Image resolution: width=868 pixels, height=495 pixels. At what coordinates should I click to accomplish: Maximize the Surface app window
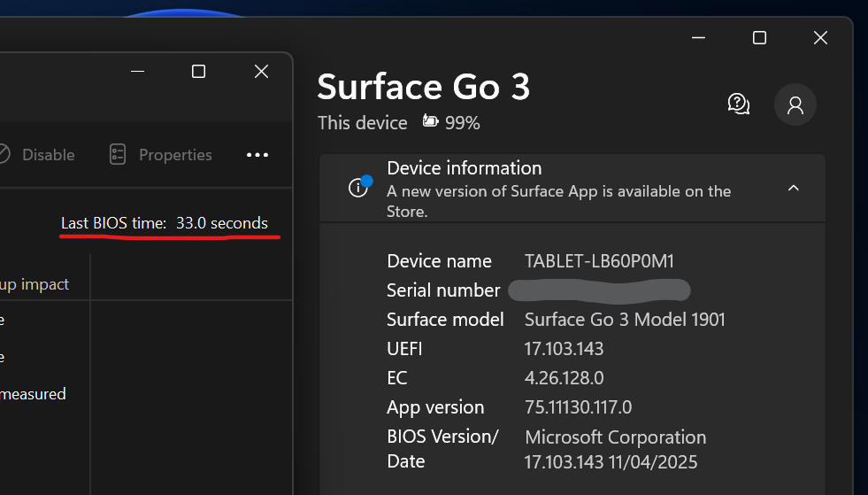tap(759, 38)
